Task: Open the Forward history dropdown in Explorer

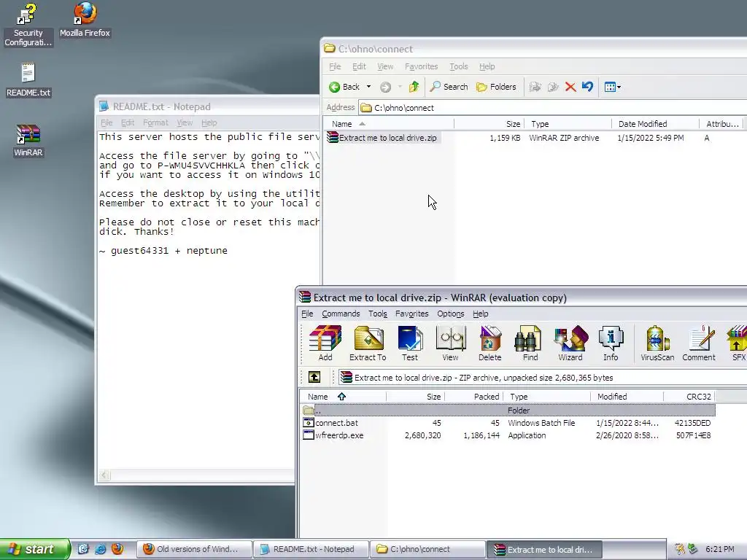Action: [x=400, y=87]
